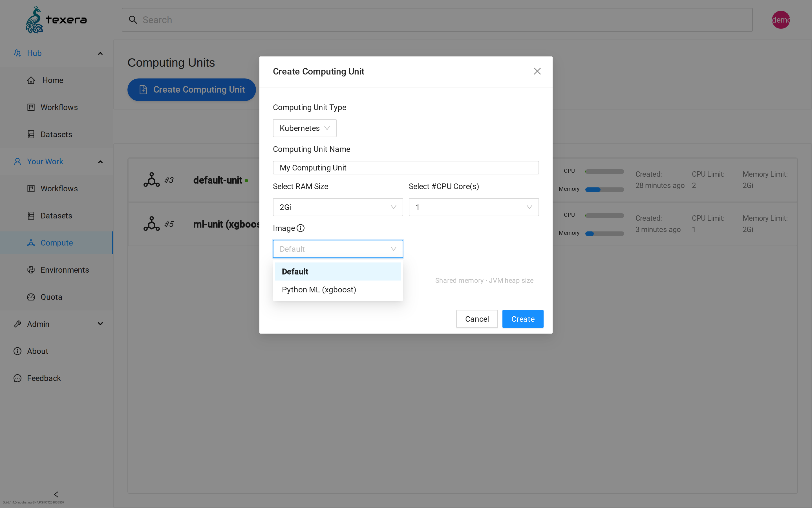Viewport: 812px width, 508px height.
Task: Expand the Admin section
Action: [x=100, y=324]
